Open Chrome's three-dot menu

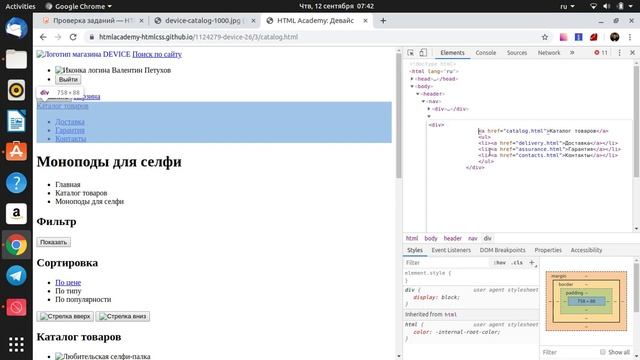coord(630,37)
